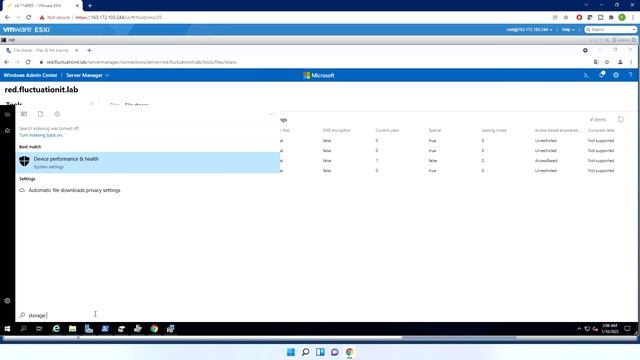The image size is (640, 360).
Task: Click the outer browser address bar URL
Action: [118, 18]
